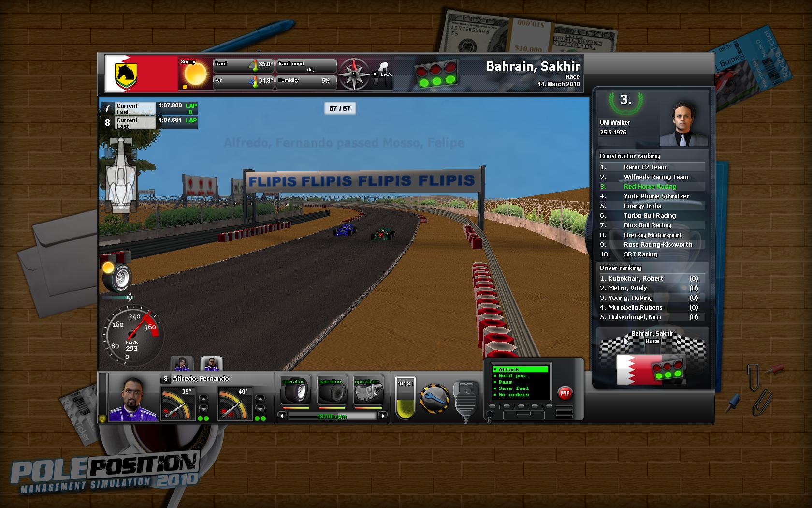Switch to the second driver portrait tab

(x=211, y=363)
